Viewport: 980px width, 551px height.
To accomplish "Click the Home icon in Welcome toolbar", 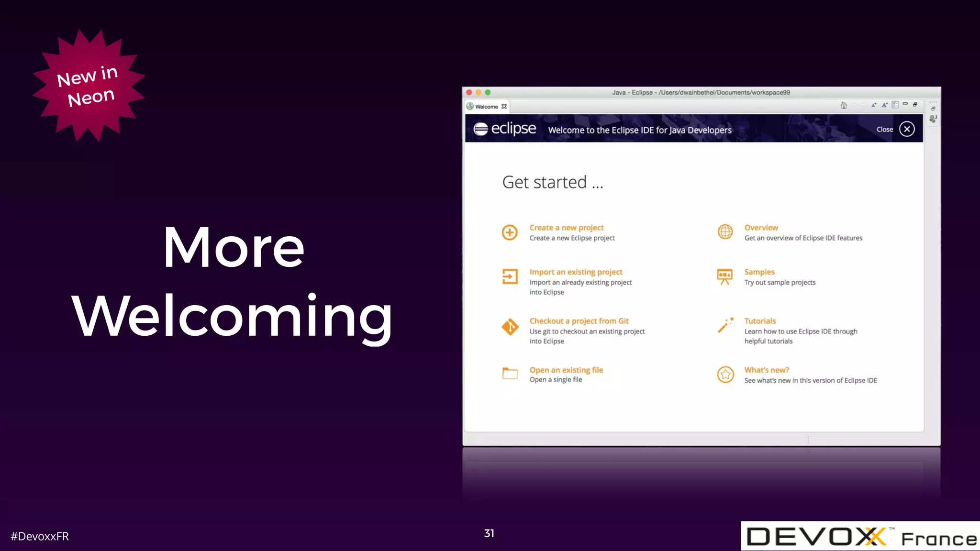I will tap(844, 105).
